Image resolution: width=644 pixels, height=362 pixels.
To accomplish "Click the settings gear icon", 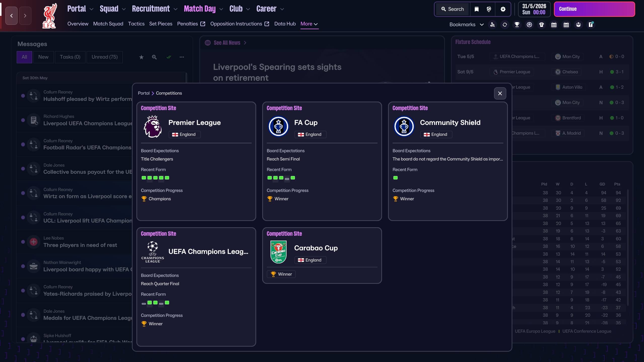I will (503, 9).
